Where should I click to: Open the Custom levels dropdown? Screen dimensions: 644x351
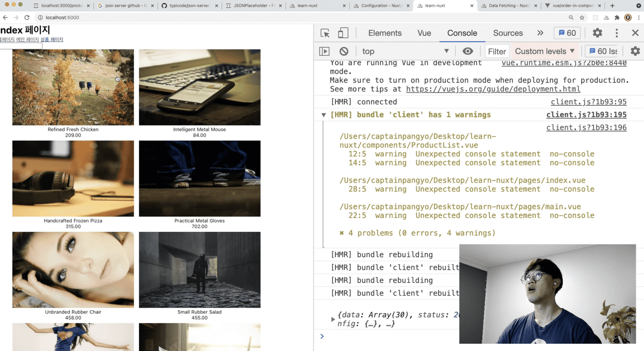tap(545, 52)
